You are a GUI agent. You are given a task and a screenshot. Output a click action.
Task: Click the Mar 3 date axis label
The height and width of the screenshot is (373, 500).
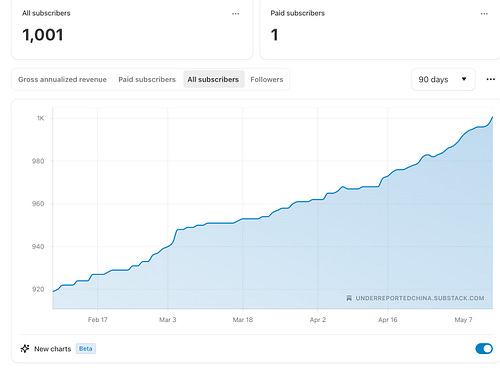click(167, 320)
